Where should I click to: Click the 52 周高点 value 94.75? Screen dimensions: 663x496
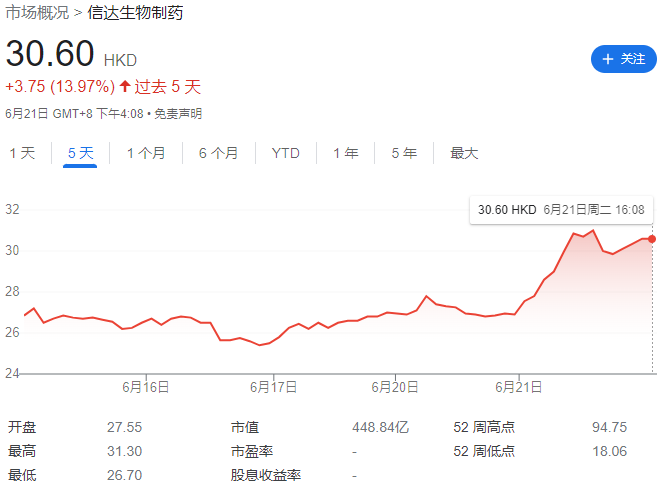(609, 427)
